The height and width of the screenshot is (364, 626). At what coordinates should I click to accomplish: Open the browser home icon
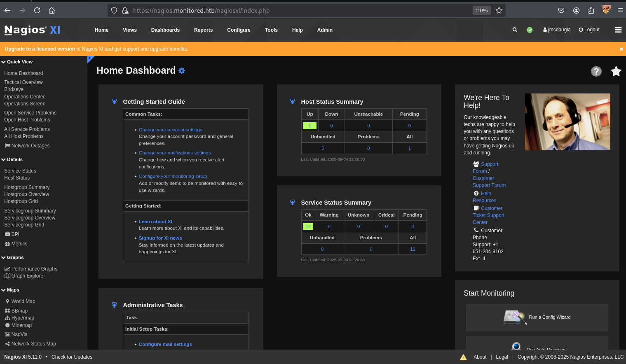[x=52, y=10]
